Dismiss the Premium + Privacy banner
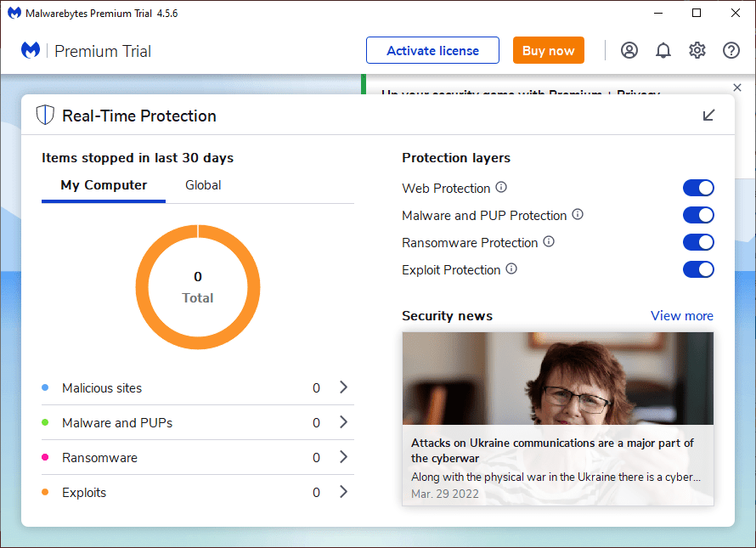 click(737, 88)
